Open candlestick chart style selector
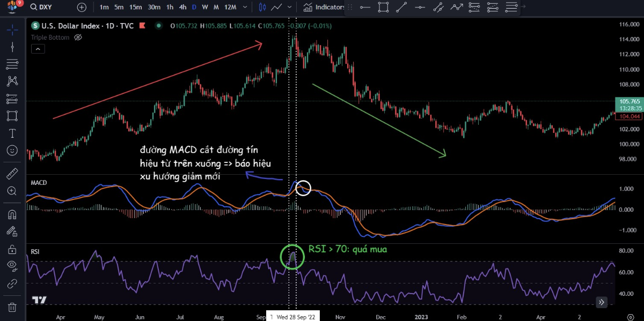The width and height of the screenshot is (644, 321). (x=262, y=8)
